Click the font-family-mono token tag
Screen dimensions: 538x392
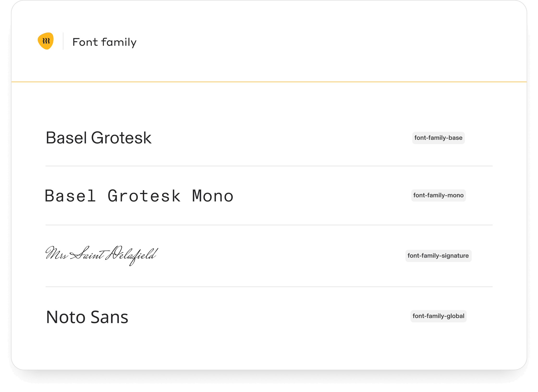click(438, 195)
